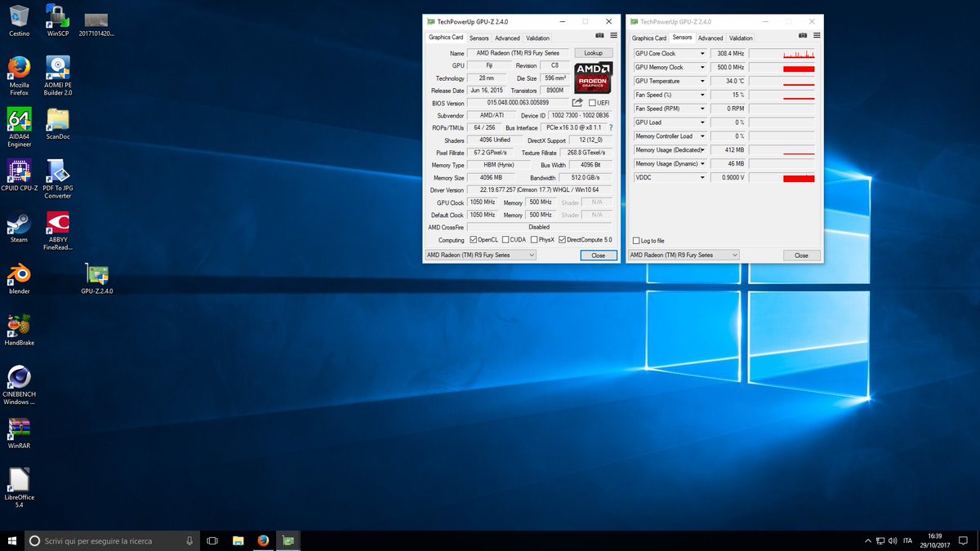Viewport: 980px width, 551px height.
Task: Toggle the UEFI checkbox
Action: 592,103
